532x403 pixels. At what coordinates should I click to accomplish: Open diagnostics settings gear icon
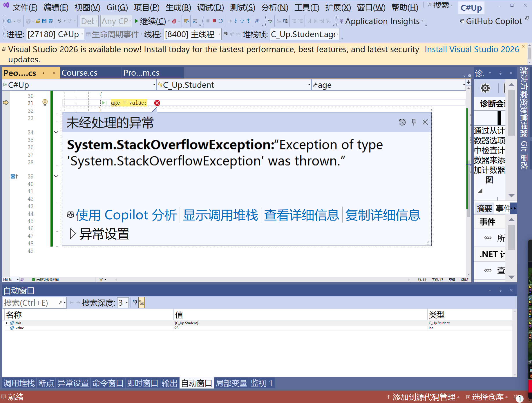click(485, 88)
